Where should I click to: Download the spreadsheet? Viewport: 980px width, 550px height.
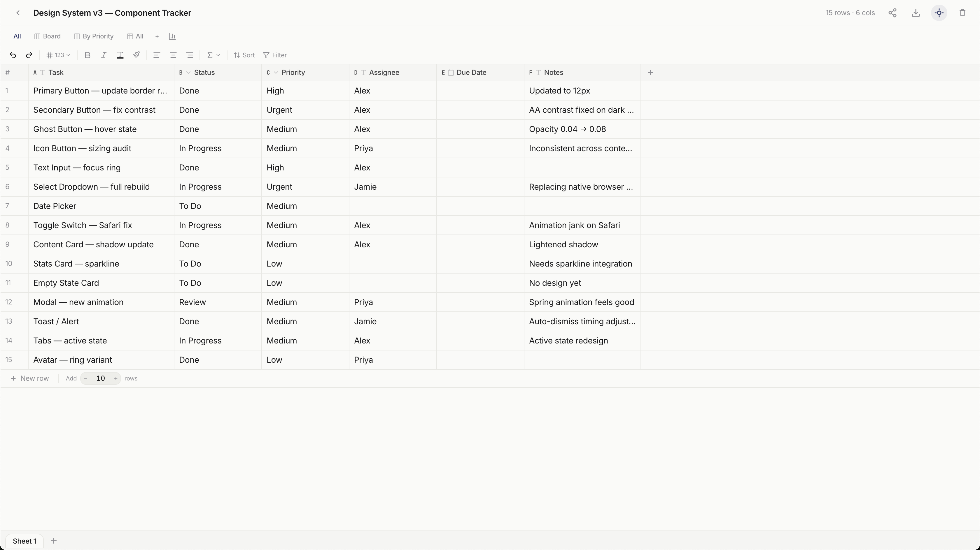point(916,13)
